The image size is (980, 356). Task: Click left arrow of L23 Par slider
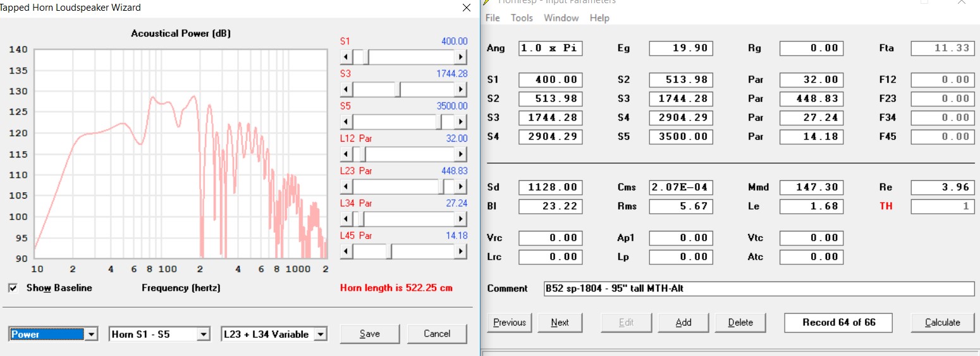(346, 187)
